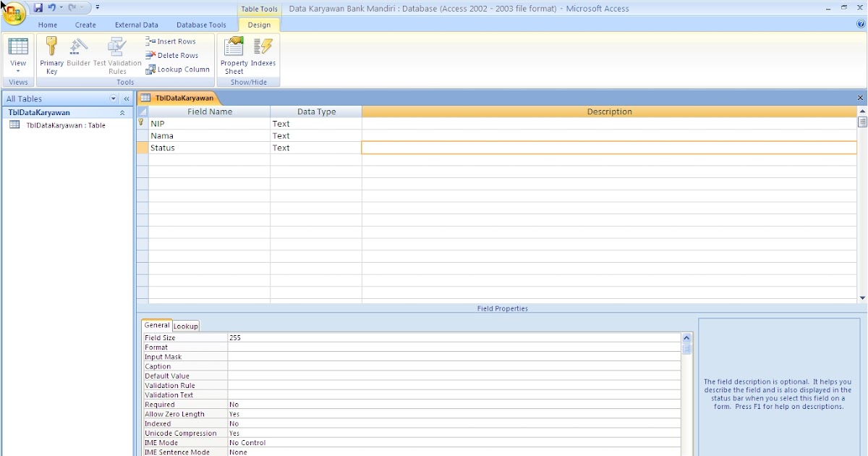Click the Description field for Status row
Screen dimensions: 868x456
click(608, 148)
